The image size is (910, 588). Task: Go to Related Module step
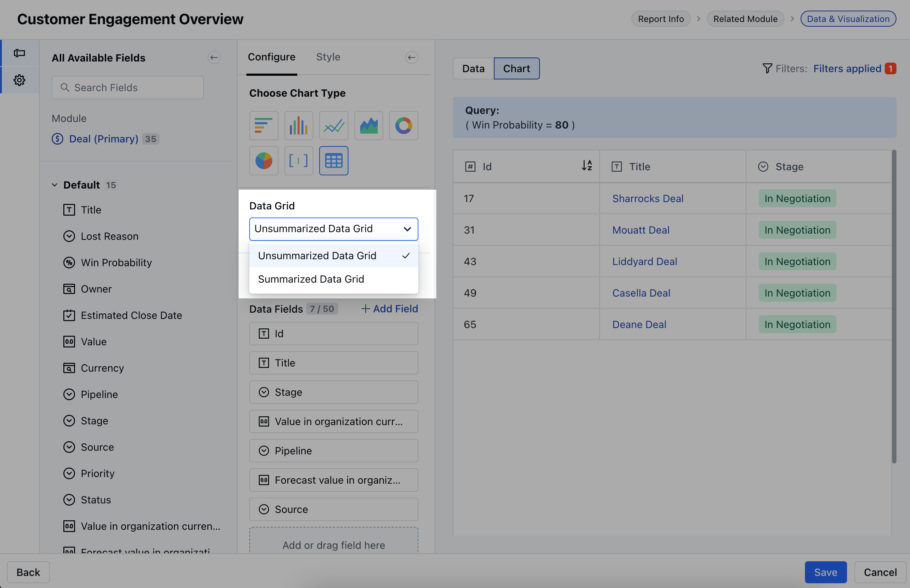click(x=745, y=19)
